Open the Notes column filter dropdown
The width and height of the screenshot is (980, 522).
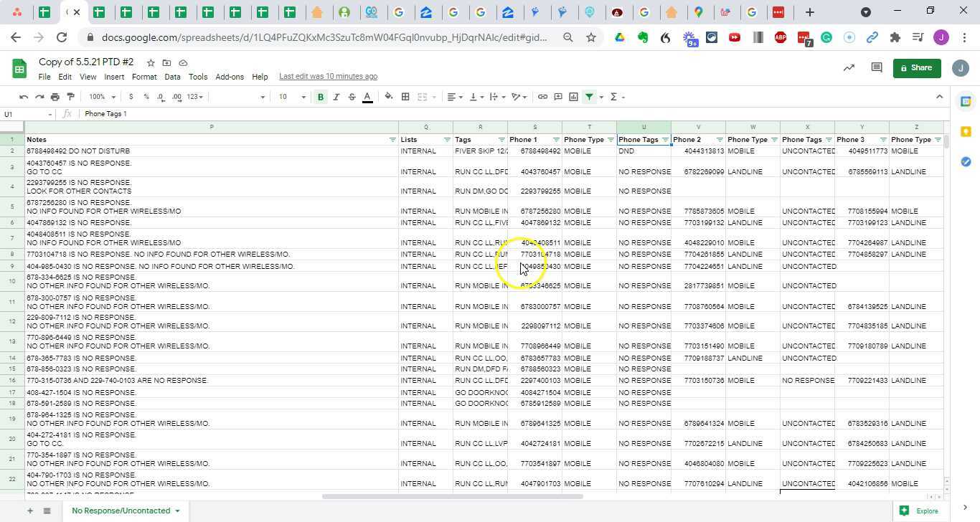pyautogui.click(x=392, y=140)
